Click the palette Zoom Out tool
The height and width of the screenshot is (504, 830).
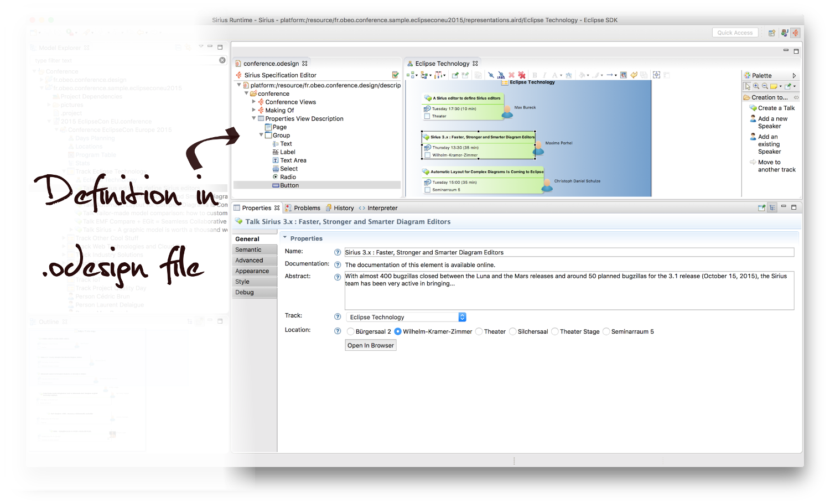(765, 86)
